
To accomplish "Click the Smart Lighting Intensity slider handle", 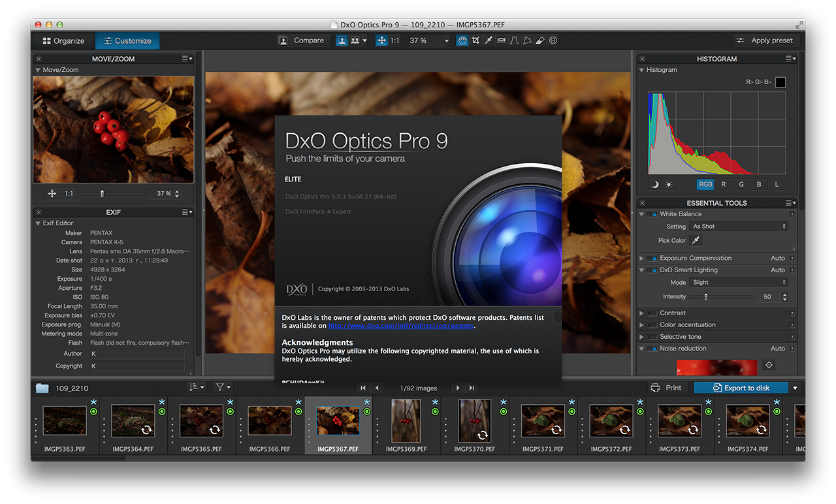I will [x=706, y=296].
